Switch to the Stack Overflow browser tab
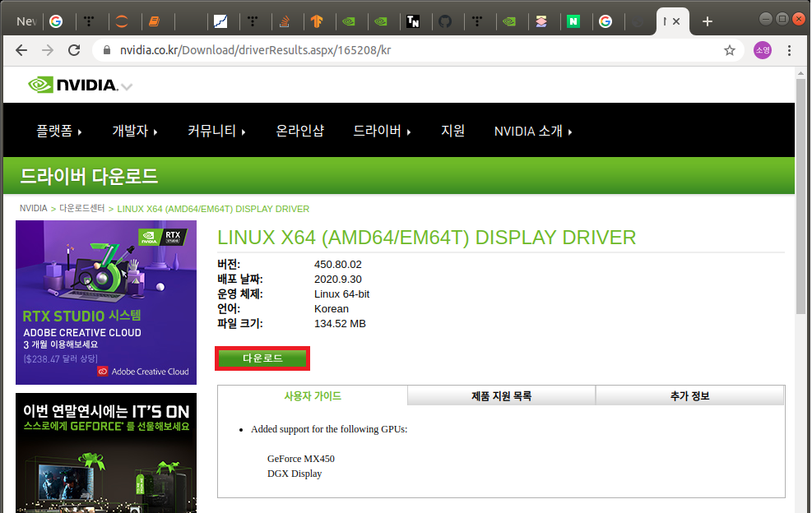The image size is (812, 513). [285, 21]
